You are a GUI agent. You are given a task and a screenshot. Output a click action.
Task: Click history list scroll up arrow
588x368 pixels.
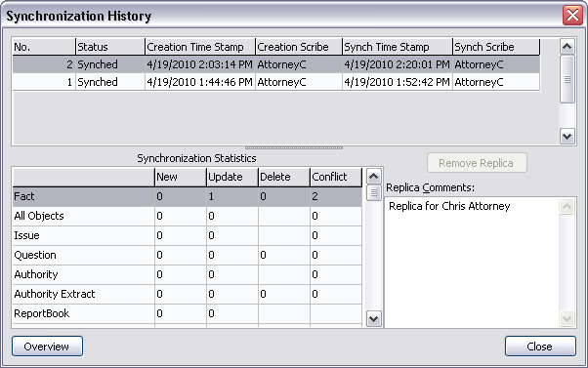567,47
